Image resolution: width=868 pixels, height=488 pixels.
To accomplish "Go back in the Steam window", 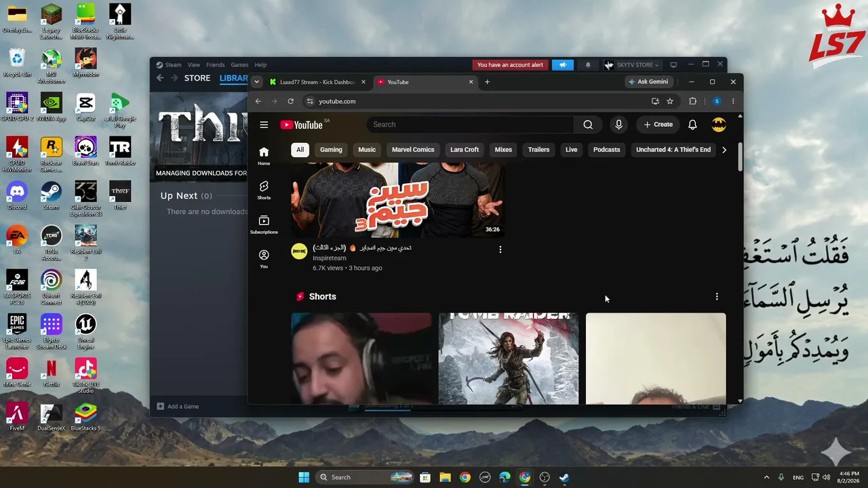I will pos(160,78).
